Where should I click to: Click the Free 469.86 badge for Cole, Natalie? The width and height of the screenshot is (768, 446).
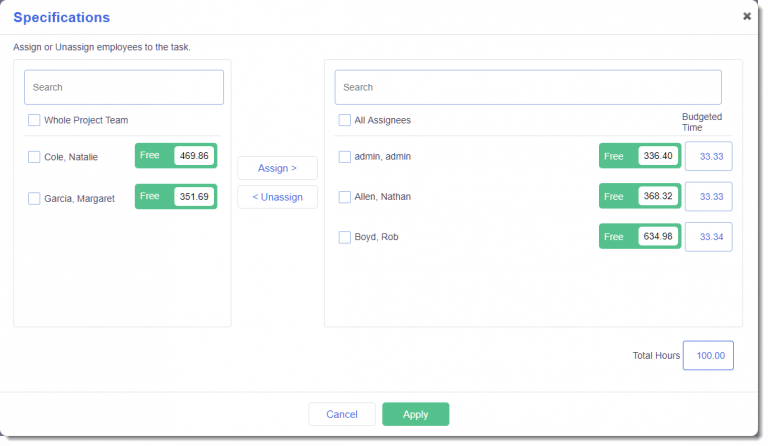tap(176, 156)
